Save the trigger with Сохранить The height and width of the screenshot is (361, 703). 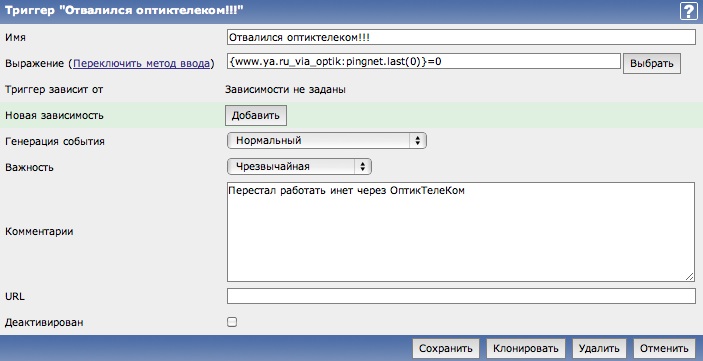[446, 348]
